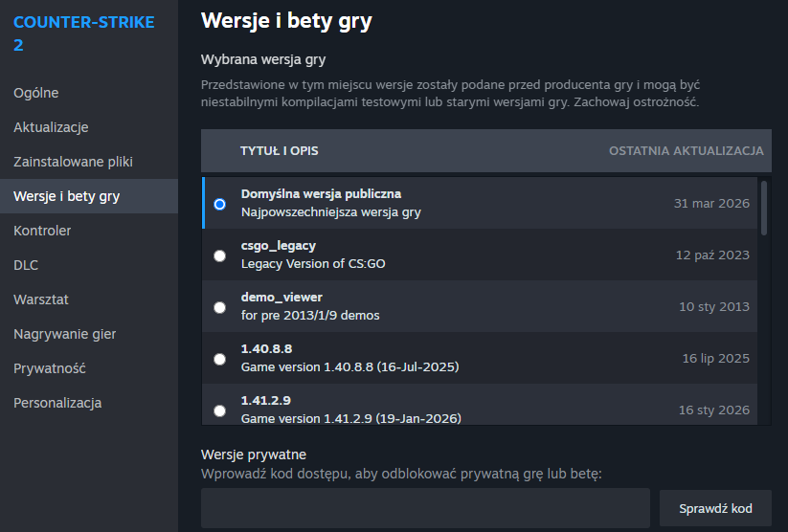Select the demo_viewer radio option
Screen dimensions: 788x532
point(220,307)
